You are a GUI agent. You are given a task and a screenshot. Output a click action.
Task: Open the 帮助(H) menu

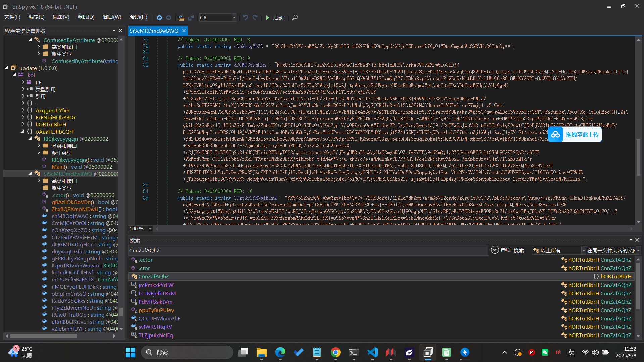(x=138, y=17)
